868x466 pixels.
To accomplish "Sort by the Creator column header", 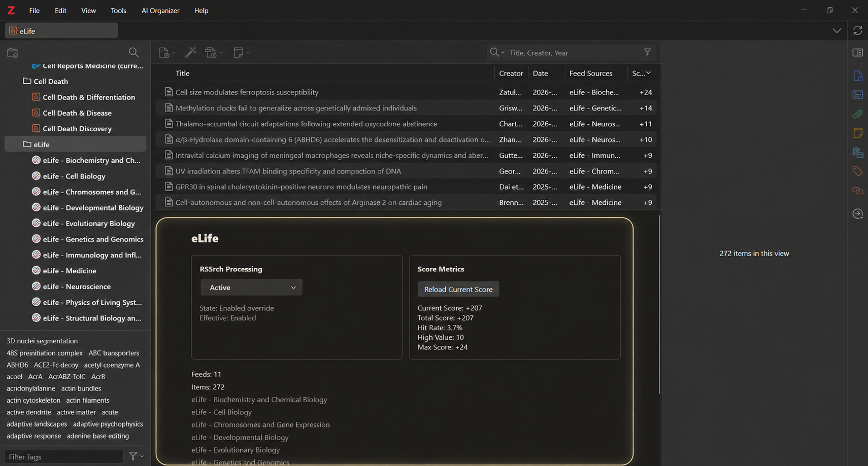I will coord(511,73).
